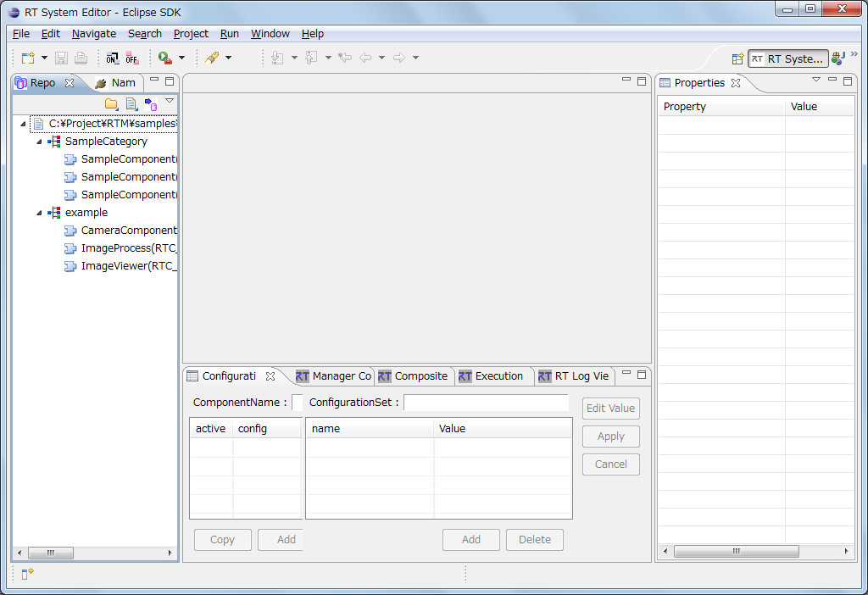Close the Configurati view tab
This screenshot has width=868, height=595.
click(x=270, y=376)
